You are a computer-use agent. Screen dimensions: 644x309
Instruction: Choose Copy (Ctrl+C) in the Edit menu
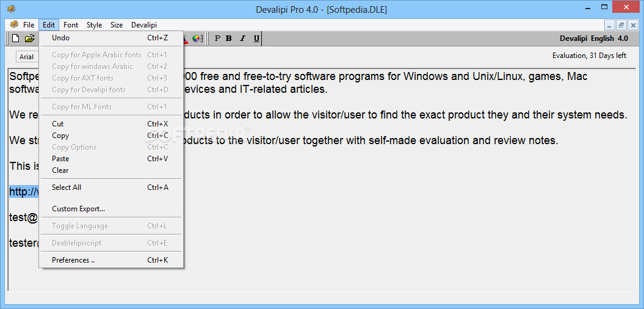pyautogui.click(x=111, y=136)
